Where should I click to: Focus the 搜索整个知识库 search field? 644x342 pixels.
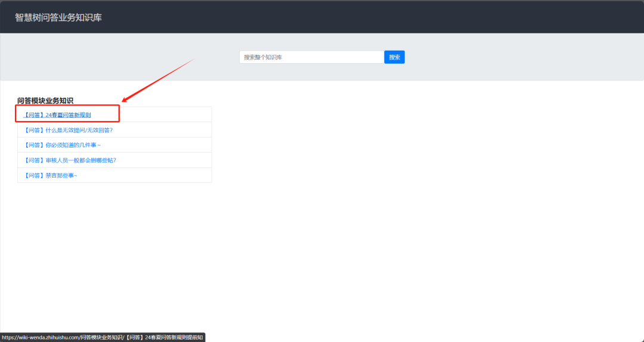click(x=311, y=57)
